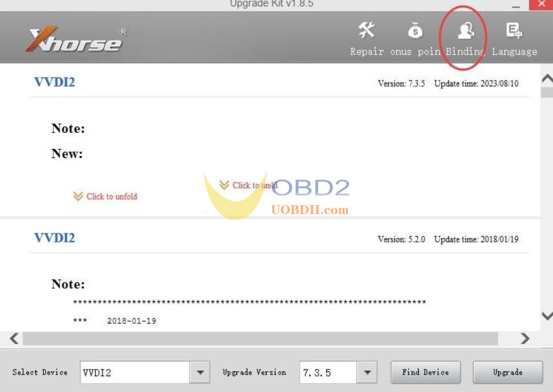Screen dimensions: 553x392
Task: Click the Find Device button
Action: [426, 372]
